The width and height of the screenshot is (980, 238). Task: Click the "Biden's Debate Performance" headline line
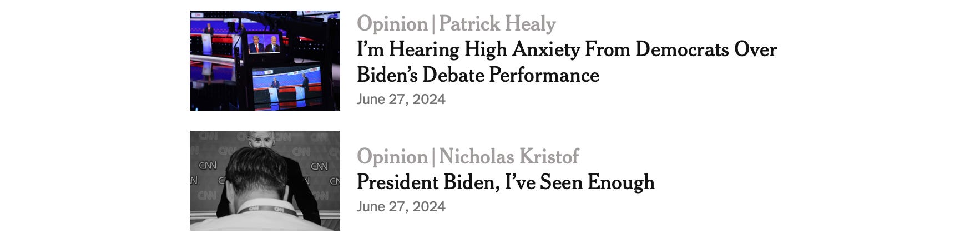coord(478,75)
